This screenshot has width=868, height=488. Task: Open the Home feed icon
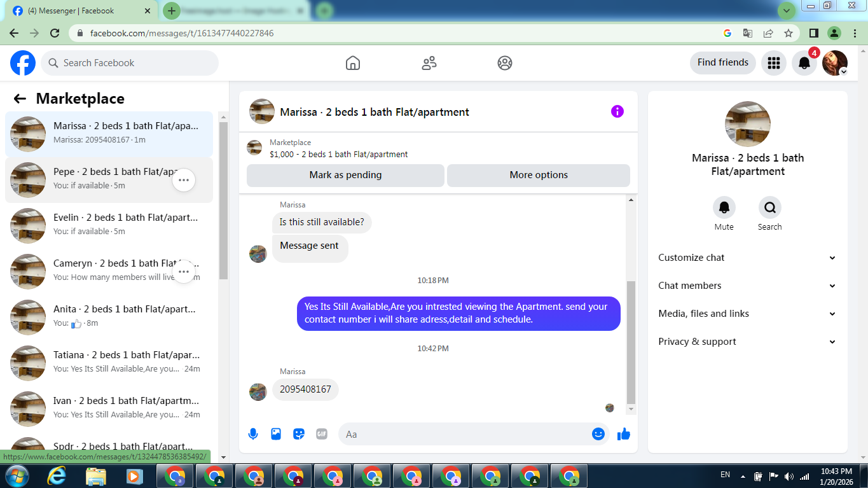point(353,63)
